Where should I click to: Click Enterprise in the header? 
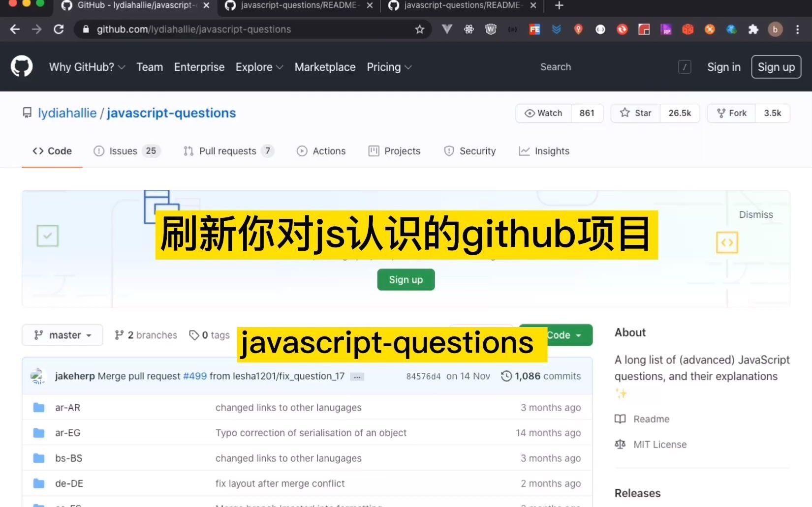pos(199,67)
